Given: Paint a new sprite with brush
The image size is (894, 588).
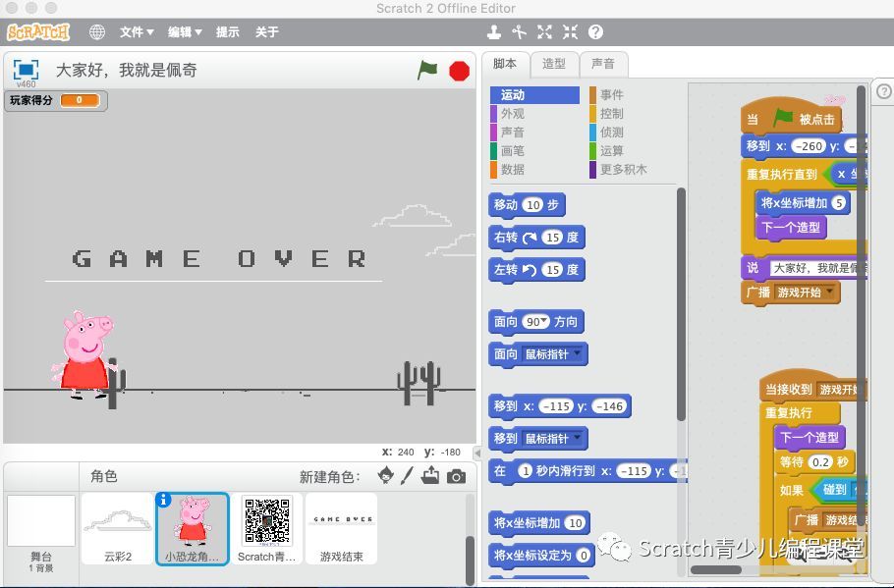Looking at the screenshot, I should tap(407, 475).
